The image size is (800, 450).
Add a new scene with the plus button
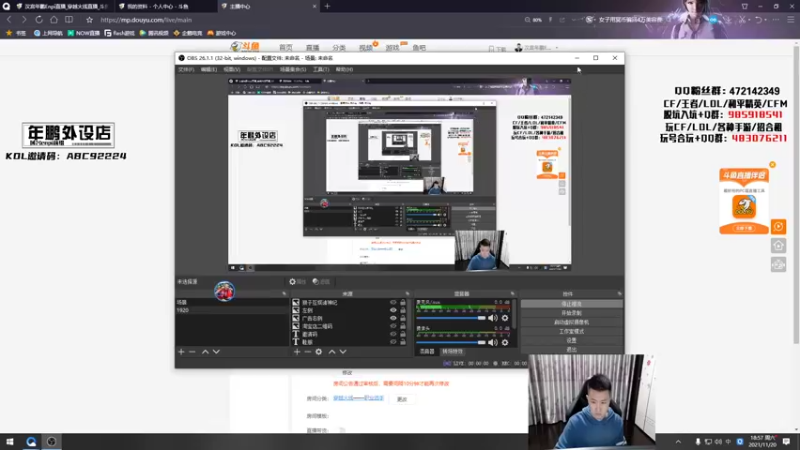coord(181,352)
